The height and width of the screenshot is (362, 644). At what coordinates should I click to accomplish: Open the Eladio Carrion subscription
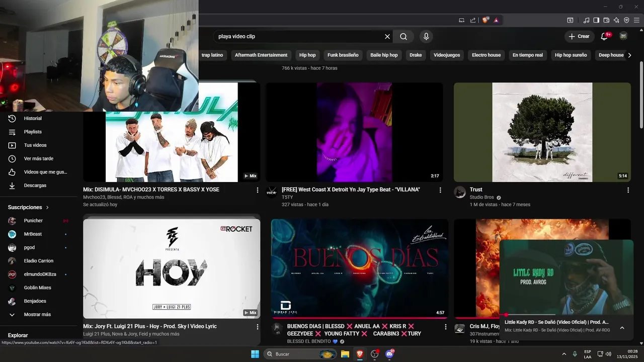[39, 261]
